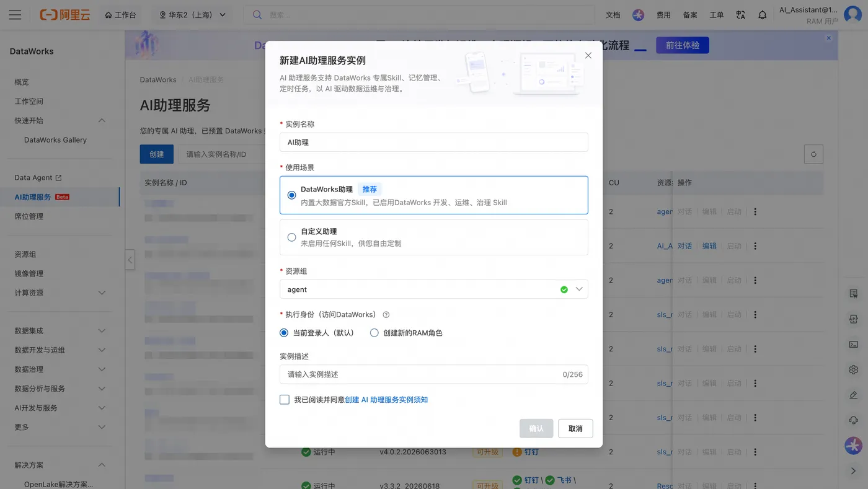Expand the AI开发与服务 sidebar section
Viewport: 868px width, 489px height.
coord(102,408)
